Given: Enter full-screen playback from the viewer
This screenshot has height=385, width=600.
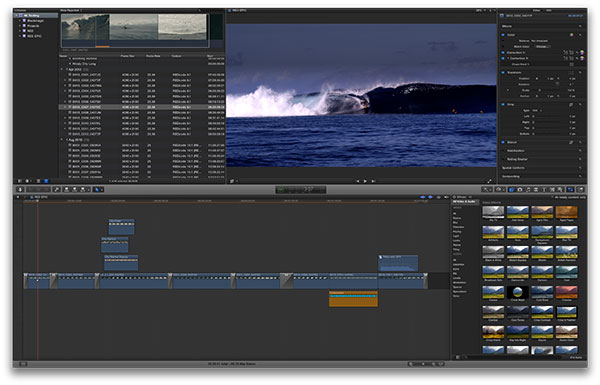Looking at the screenshot, I should click(489, 181).
